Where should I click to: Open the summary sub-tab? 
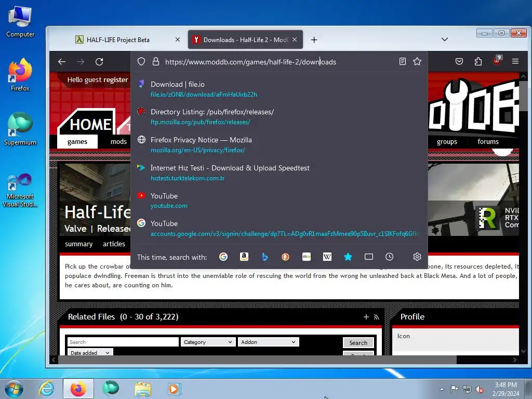coord(79,244)
